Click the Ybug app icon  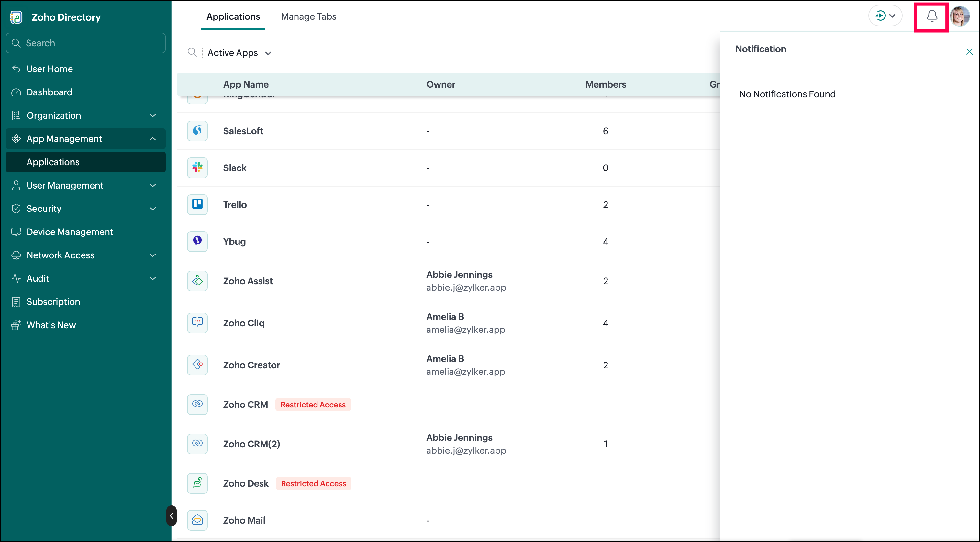pos(197,241)
